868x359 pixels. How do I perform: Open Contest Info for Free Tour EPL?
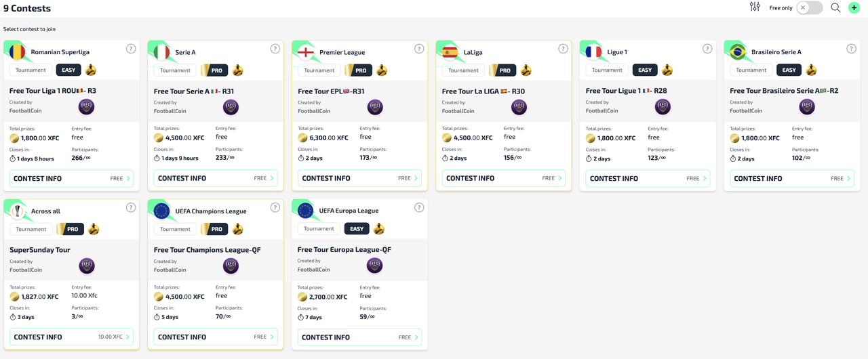(x=359, y=178)
